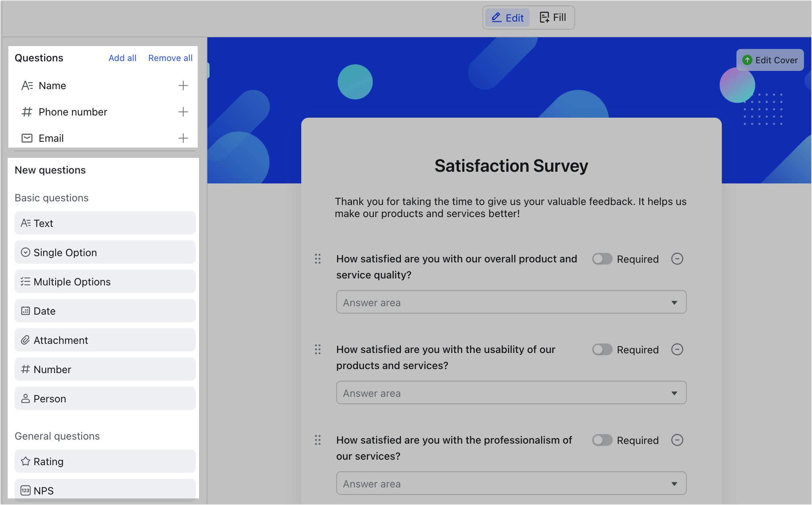Remove the professionalism question with minus icon
The width and height of the screenshot is (812, 505).
(x=677, y=440)
